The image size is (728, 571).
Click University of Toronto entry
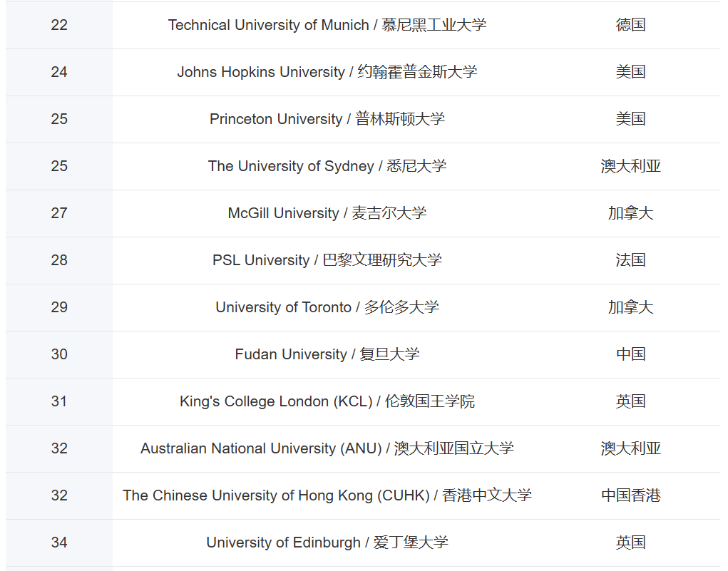point(327,307)
